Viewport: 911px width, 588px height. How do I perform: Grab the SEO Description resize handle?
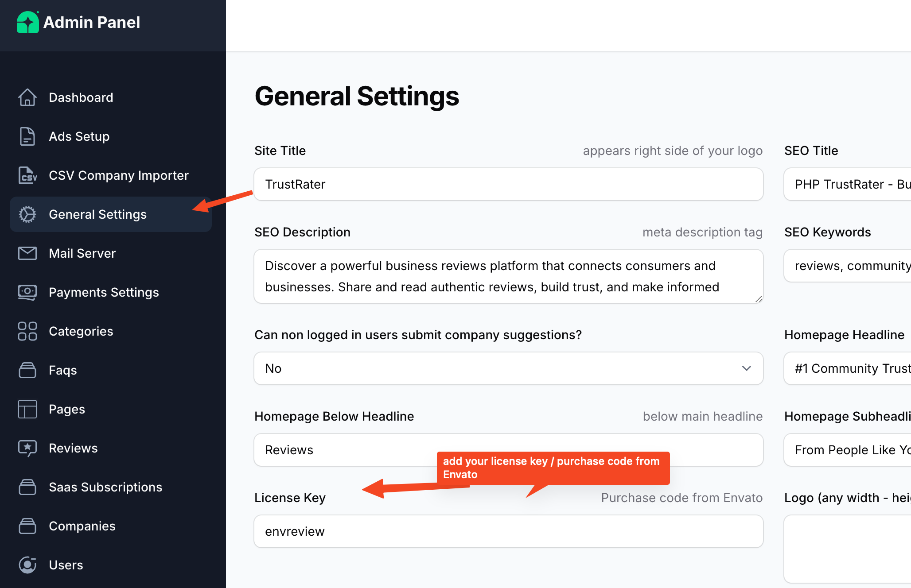(x=759, y=299)
